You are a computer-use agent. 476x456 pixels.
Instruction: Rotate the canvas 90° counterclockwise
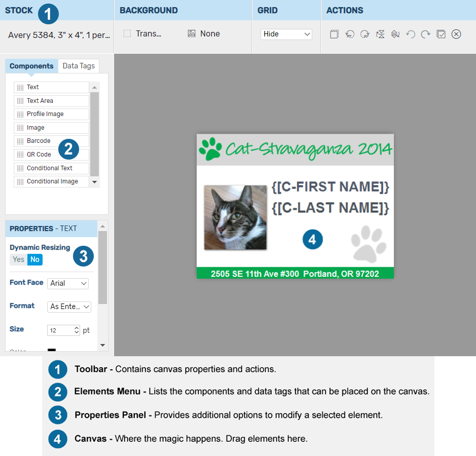pyautogui.click(x=350, y=34)
